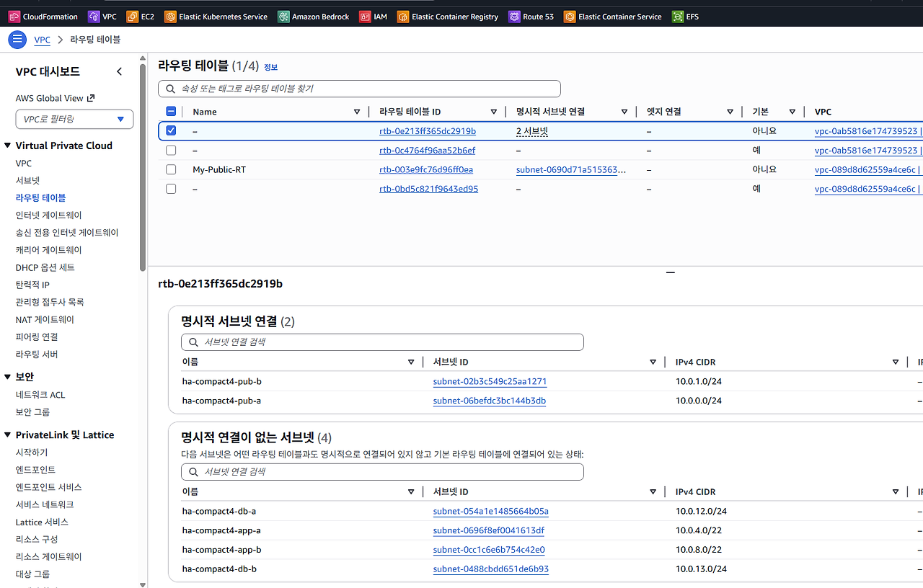Open subnet link subnet-02b3c549c25aa1271
This screenshot has width=923, height=588.
(490, 381)
